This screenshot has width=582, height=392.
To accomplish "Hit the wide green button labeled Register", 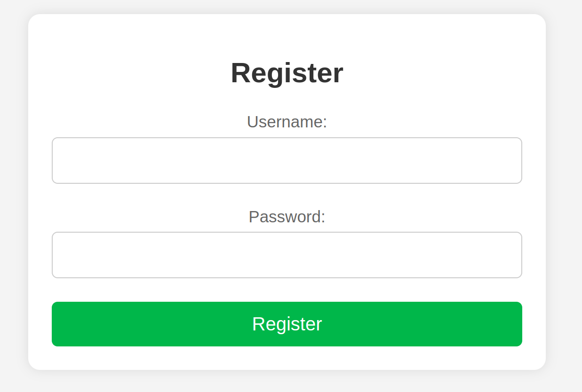I will pyautogui.click(x=287, y=324).
